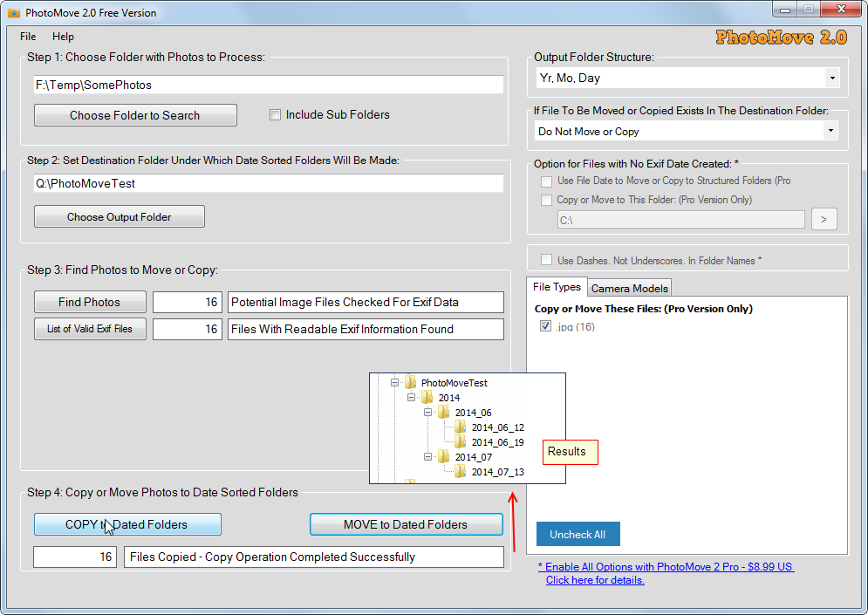The image size is (868, 615).
Task: Click Files With Readable Exif Information field
Action: [x=366, y=329]
